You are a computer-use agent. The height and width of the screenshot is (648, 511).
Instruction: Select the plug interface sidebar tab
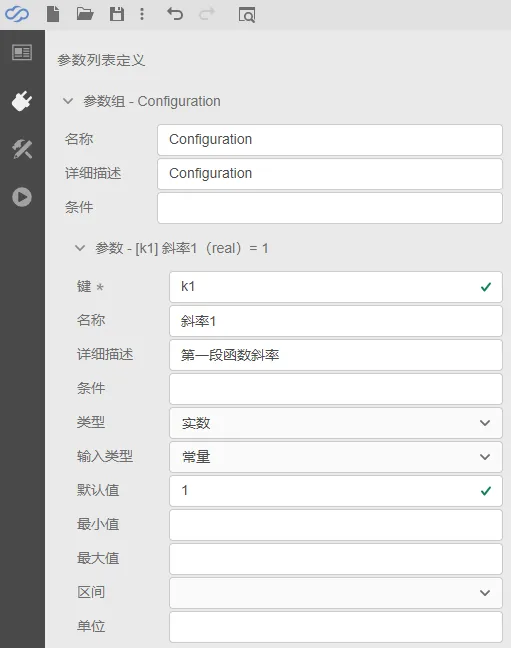22,101
